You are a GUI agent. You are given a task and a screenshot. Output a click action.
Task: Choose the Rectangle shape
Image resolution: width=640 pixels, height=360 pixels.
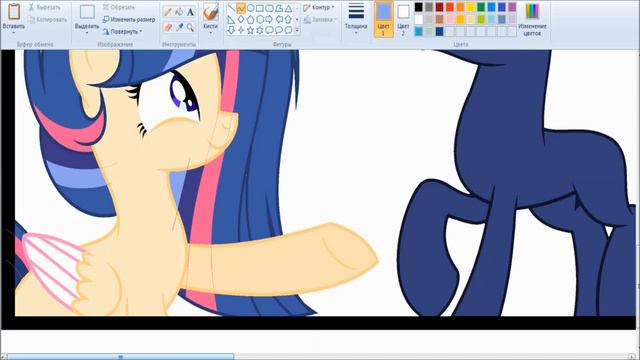coord(260,8)
